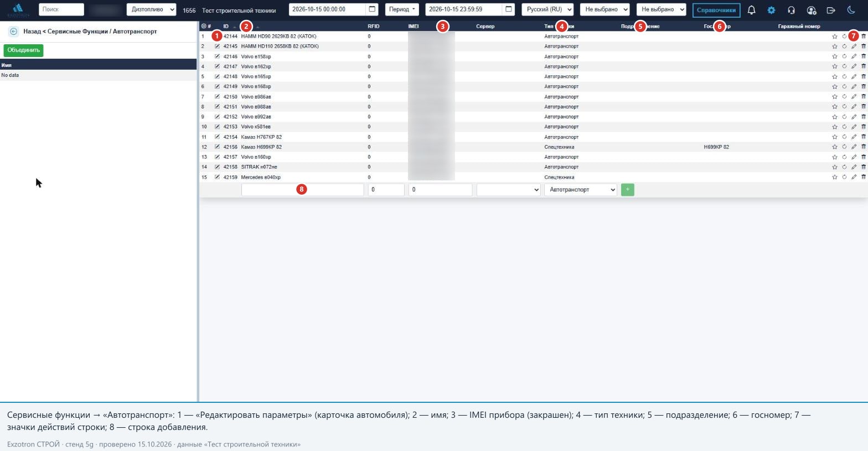Focus the RFID input in add row

pyautogui.click(x=386, y=190)
